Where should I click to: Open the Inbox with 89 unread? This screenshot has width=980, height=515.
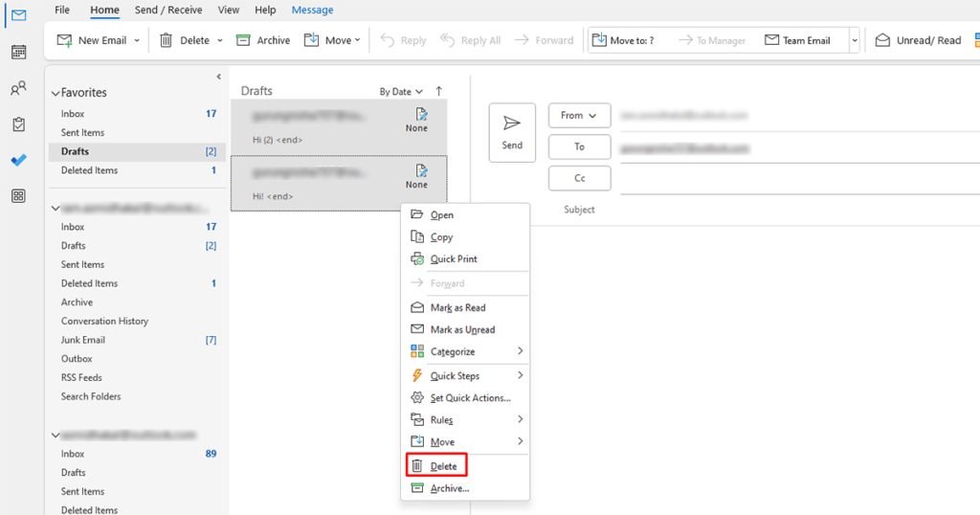(136, 454)
